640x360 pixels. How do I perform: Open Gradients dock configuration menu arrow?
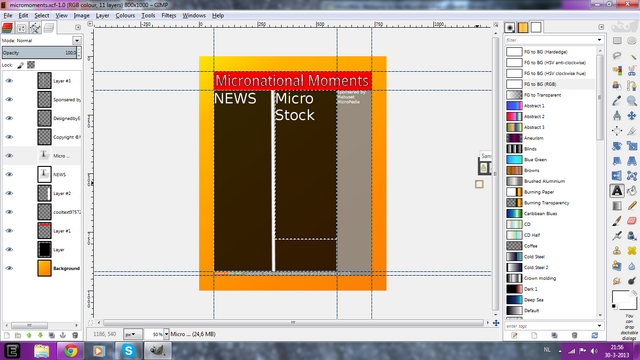[601, 27]
